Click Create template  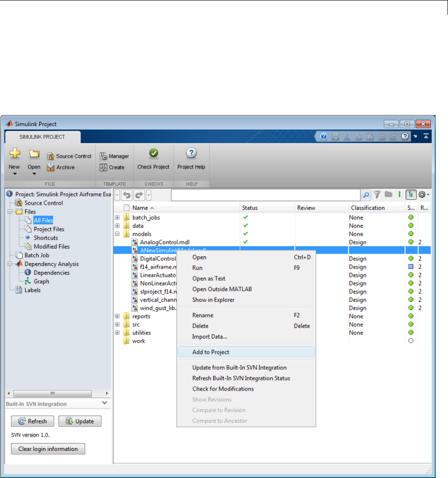click(x=112, y=167)
